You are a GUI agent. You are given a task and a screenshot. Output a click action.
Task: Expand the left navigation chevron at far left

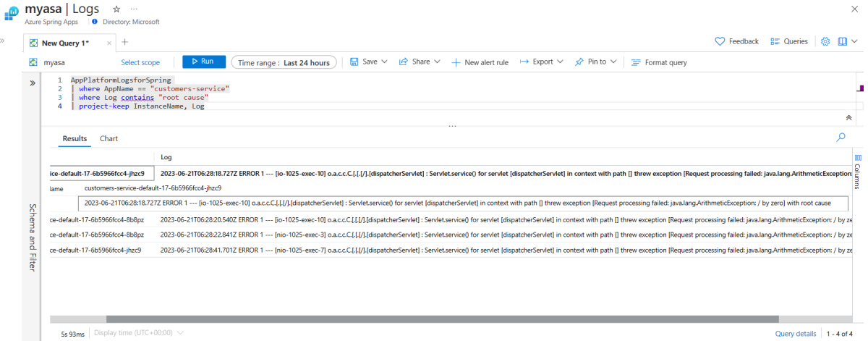pos(3,41)
